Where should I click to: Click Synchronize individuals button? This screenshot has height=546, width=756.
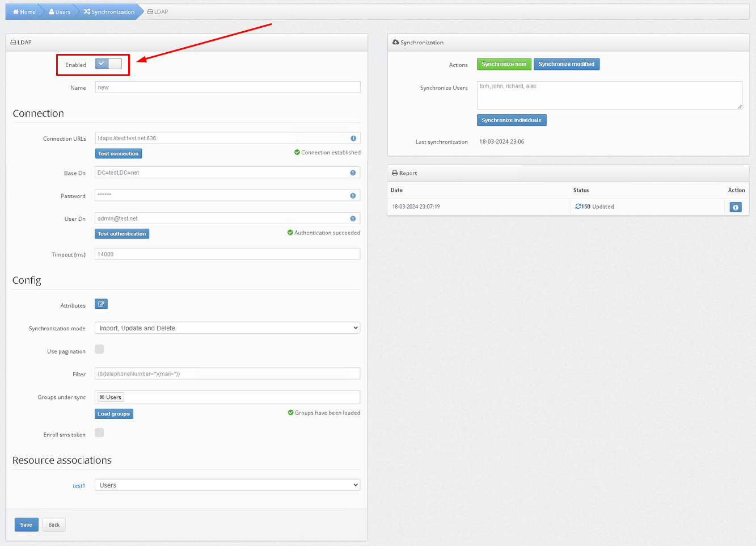(x=512, y=120)
